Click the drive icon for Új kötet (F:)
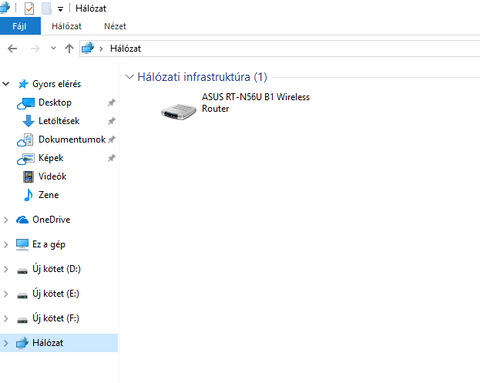 (22, 320)
